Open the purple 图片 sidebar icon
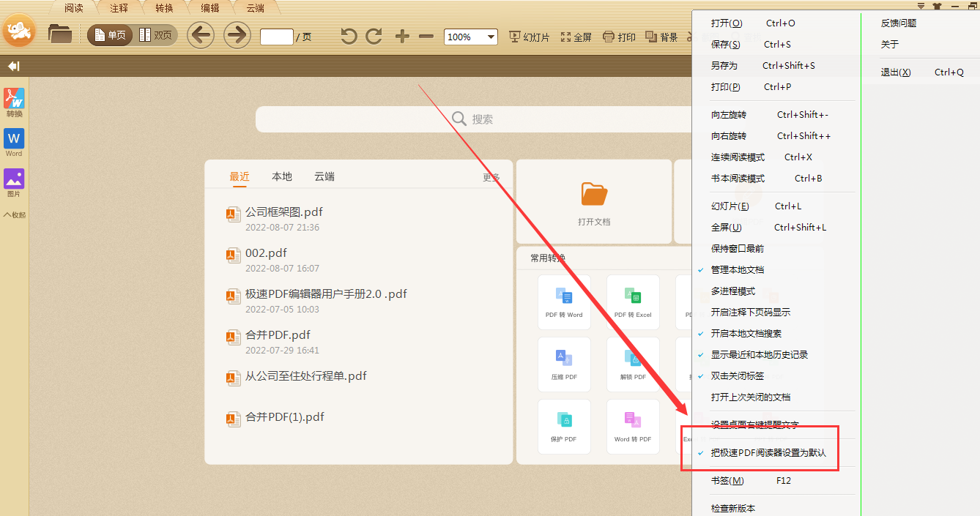980x516 pixels. point(14,183)
